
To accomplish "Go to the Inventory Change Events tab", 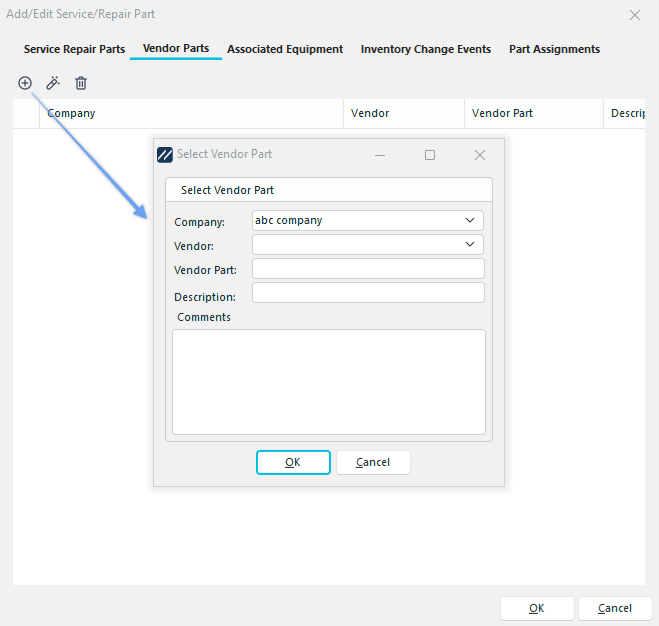I will click(426, 49).
